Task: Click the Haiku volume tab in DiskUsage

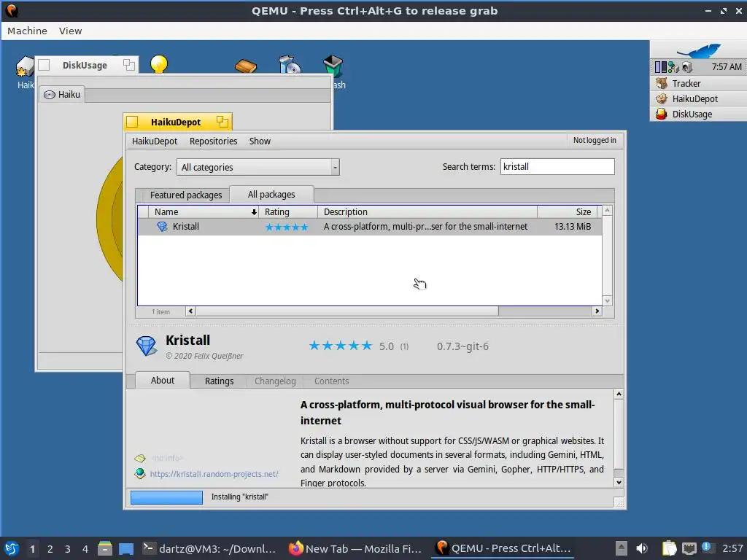Action: coord(62,94)
